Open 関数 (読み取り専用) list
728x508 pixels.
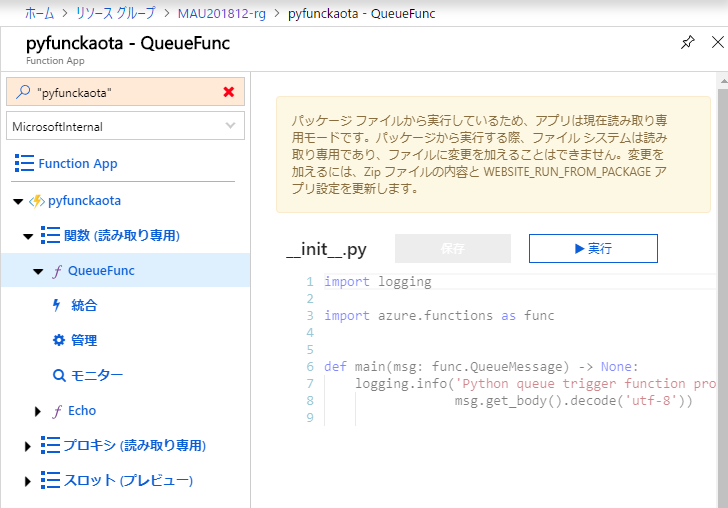tap(122, 235)
